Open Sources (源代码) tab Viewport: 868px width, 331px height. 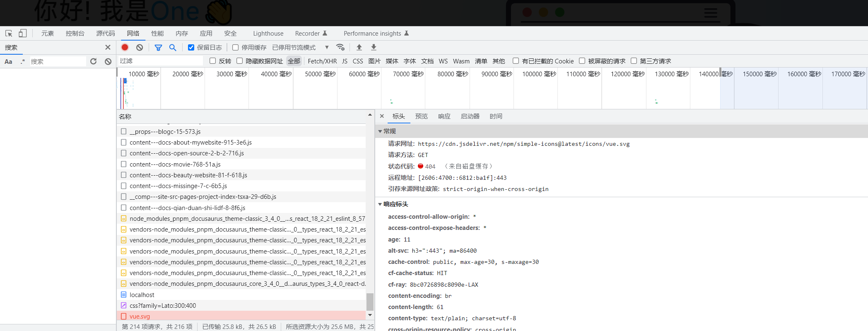click(106, 34)
